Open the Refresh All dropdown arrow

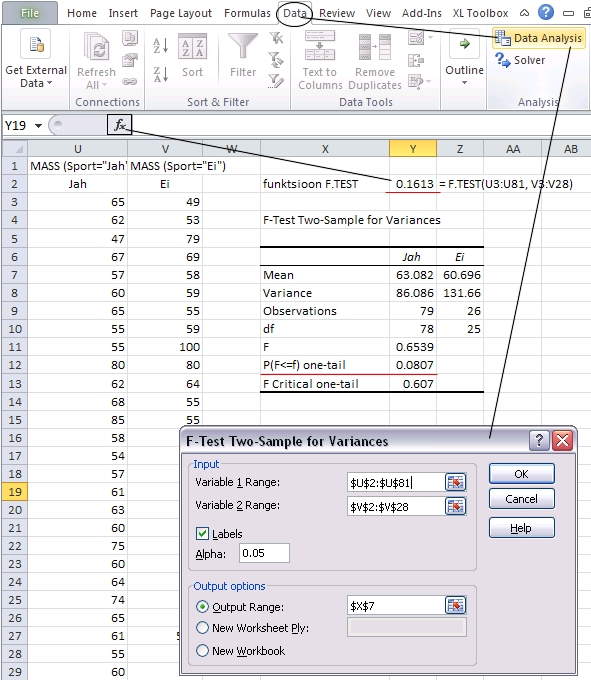[104, 84]
